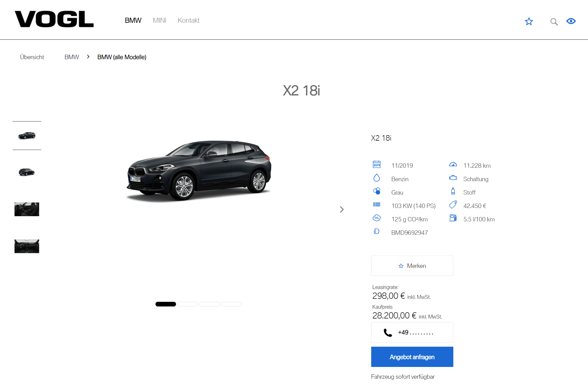Advance gallery with next arrow chevron
This screenshot has height=385, width=588.
pos(342,209)
